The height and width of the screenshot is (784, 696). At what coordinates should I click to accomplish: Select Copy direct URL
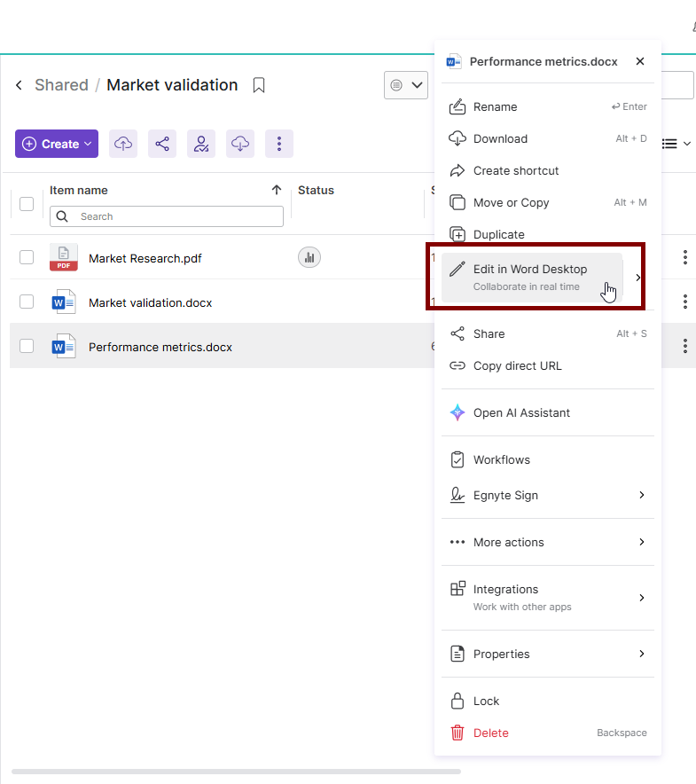click(548, 366)
